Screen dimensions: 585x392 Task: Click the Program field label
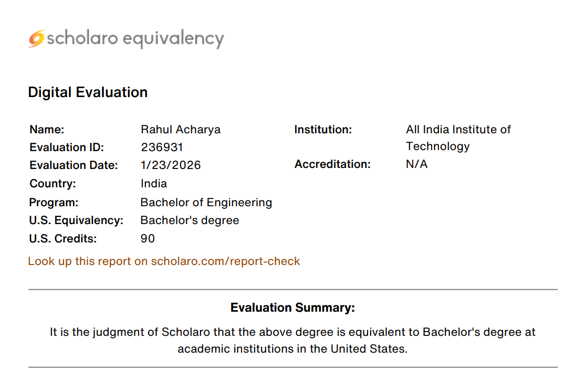coord(54,203)
